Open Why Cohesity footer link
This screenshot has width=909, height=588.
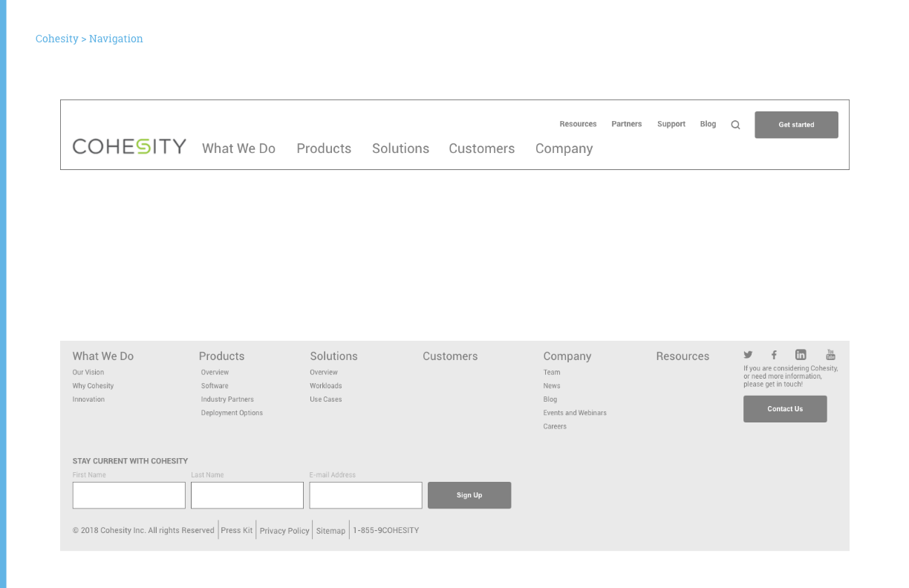tap(93, 386)
